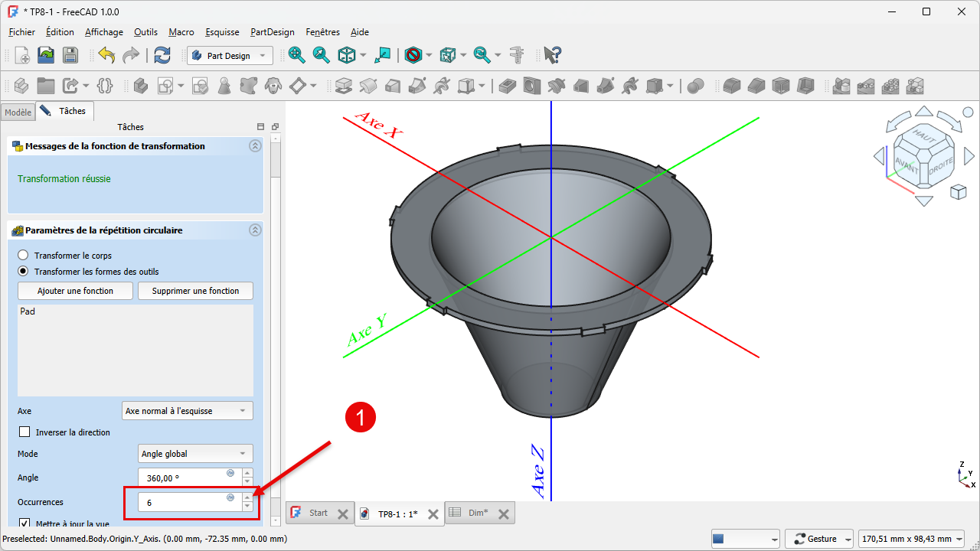Switch to the Modèle tab

[x=18, y=112]
